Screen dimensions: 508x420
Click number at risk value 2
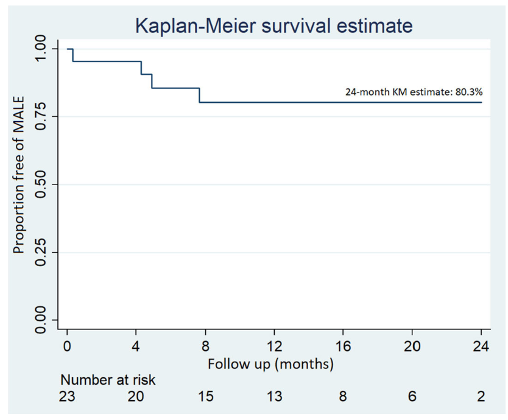[481, 397]
